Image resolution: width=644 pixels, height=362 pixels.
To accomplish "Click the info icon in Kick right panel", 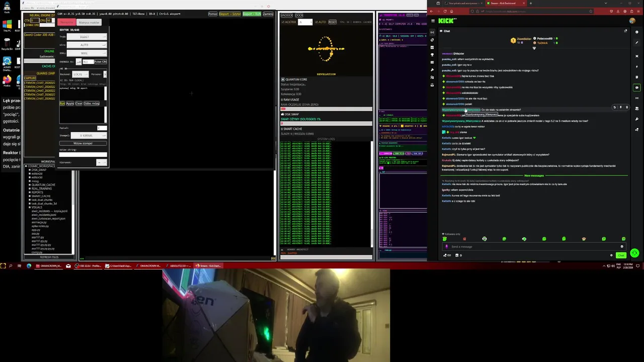I will click(636, 32).
